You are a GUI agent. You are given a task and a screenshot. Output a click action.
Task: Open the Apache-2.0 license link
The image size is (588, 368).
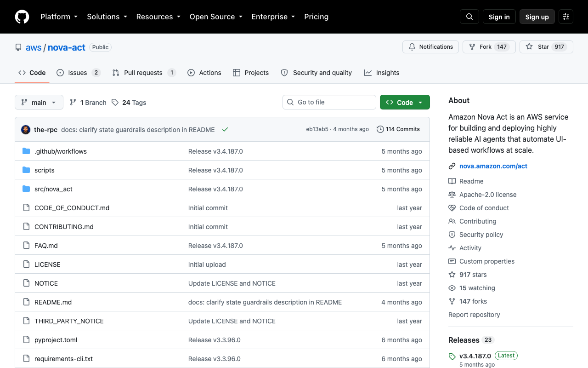tap(488, 195)
